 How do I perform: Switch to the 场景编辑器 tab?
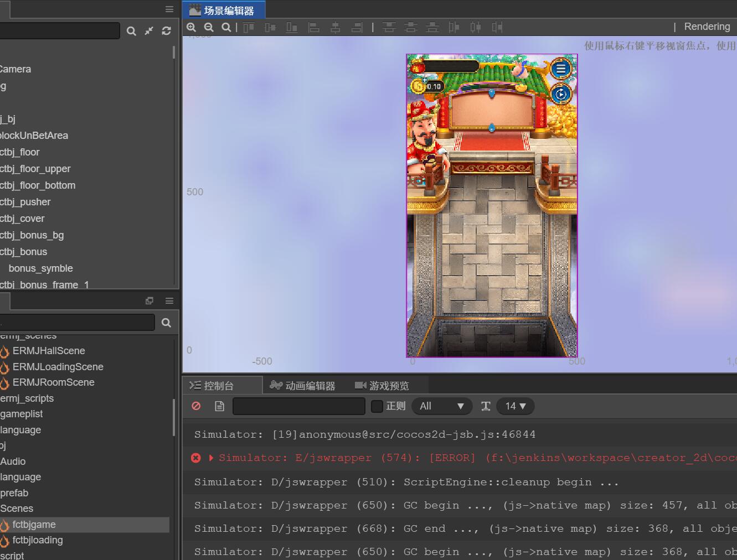coord(224,10)
